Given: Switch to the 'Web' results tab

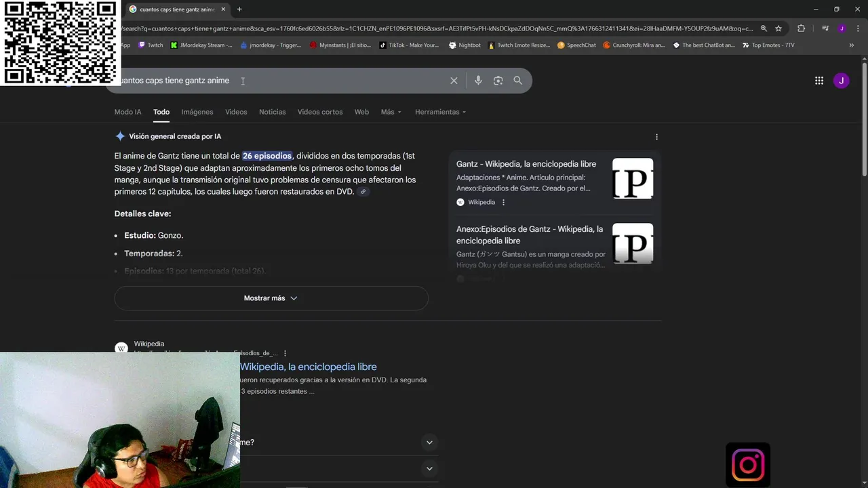Looking at the screenshot, I should pos(361,112).
